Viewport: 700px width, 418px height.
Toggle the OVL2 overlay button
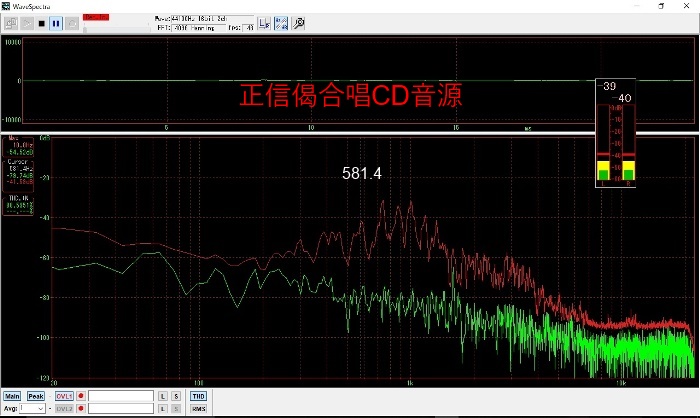pos(64,409)
